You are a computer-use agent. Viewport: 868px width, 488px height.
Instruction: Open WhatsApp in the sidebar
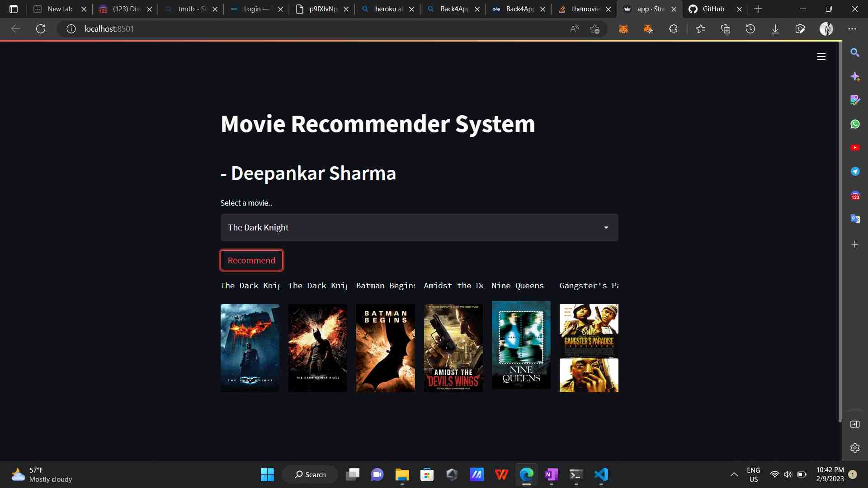(855, 124)
